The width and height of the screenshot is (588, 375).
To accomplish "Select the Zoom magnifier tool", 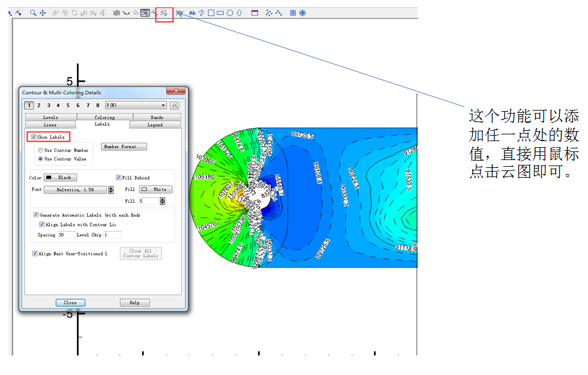I will click(33, 13).
